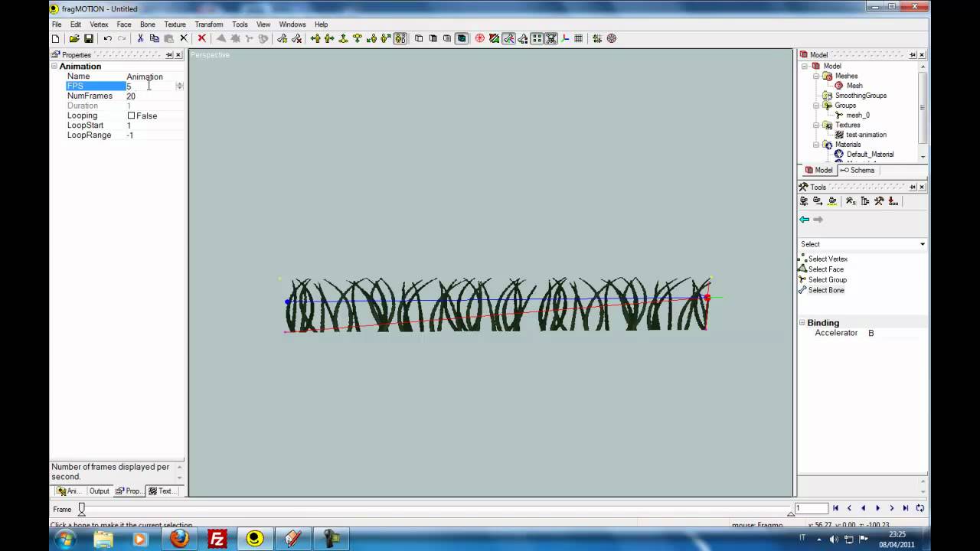
Task: Click the Copy toolbar icon
Action: (x=154, y=38)
